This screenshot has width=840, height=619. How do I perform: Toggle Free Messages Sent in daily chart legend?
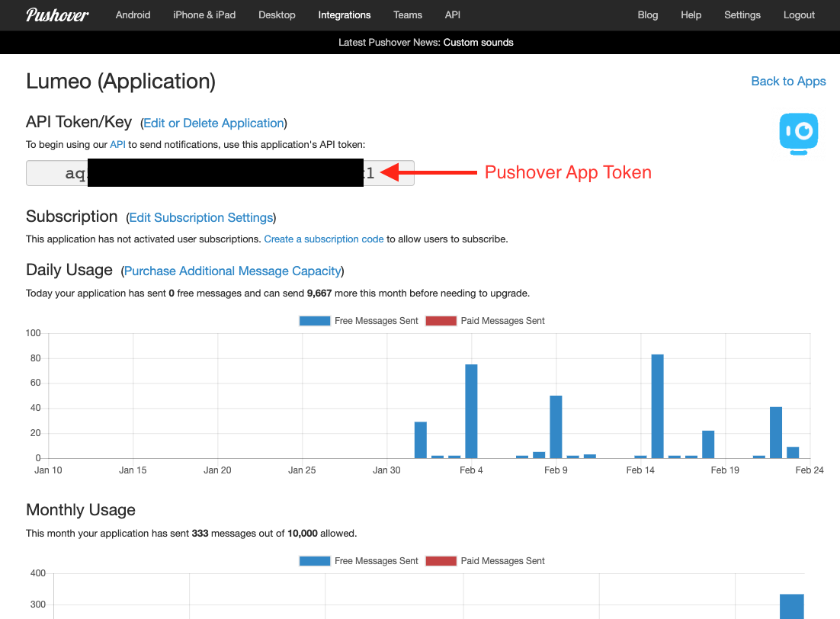359,320
